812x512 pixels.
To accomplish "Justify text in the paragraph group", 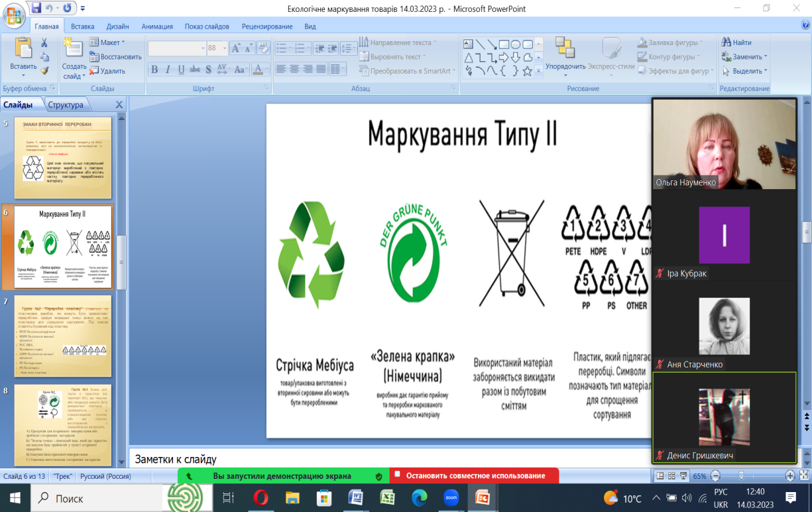I will click(x=321, y=69).
